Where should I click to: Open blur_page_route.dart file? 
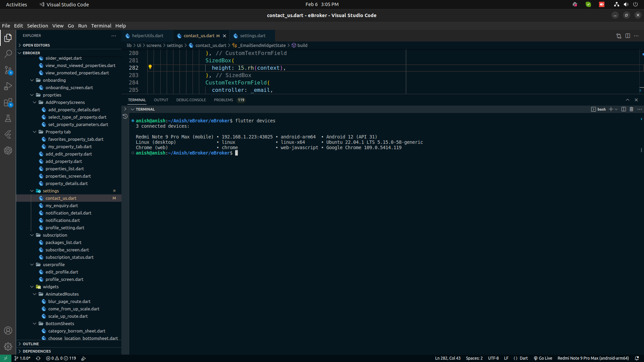pyautogui.click(x=69, y=301)
